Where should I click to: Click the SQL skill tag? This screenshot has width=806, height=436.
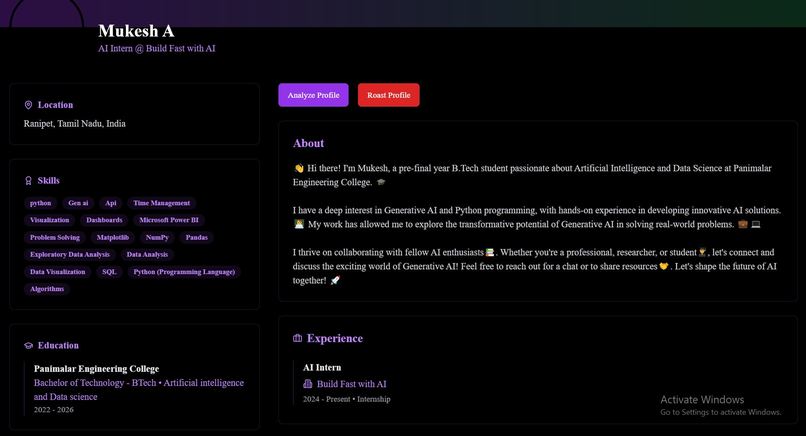coord(109,272)
